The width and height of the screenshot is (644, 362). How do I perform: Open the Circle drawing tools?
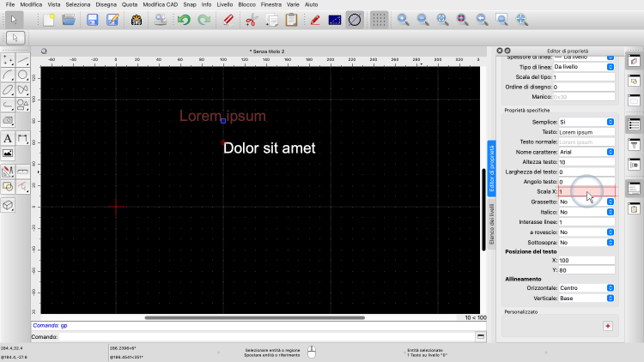coord(23,75)
